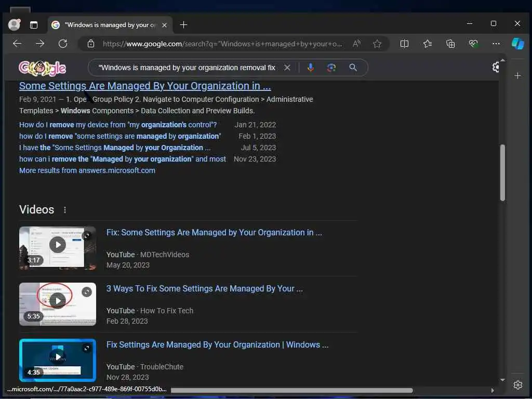Play TroubleChute 4:35 video thumbnail

click(x=58, y=360)
